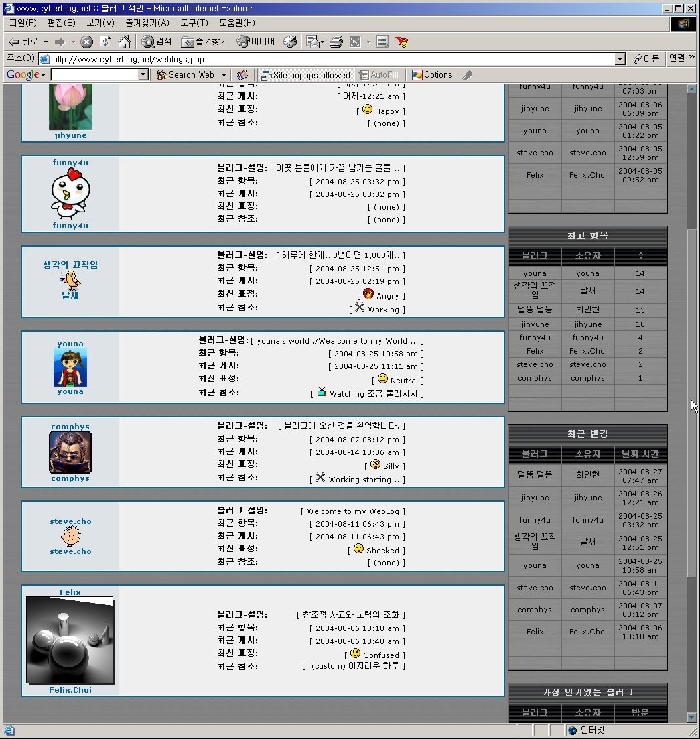Click the Stop loading toolbar icon
The height and width of the screenshot is (739, 700).
point(86,42)
